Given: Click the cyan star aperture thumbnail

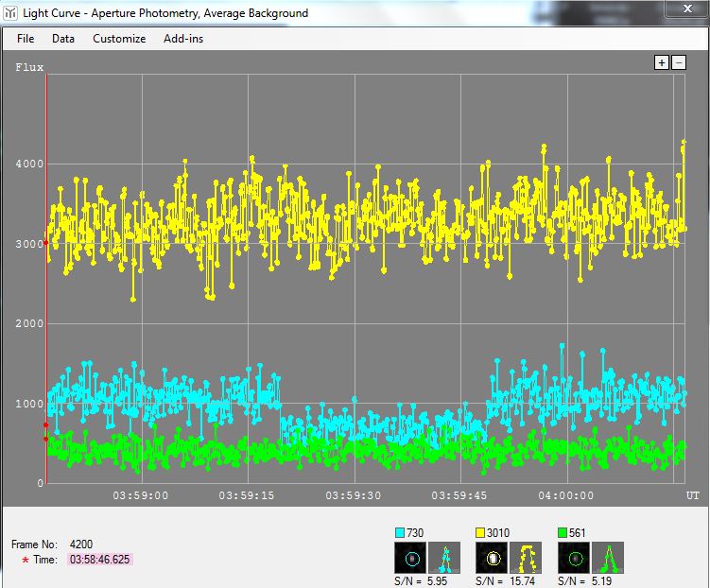Looking at the screenshot, I should [x=408, y=558].
